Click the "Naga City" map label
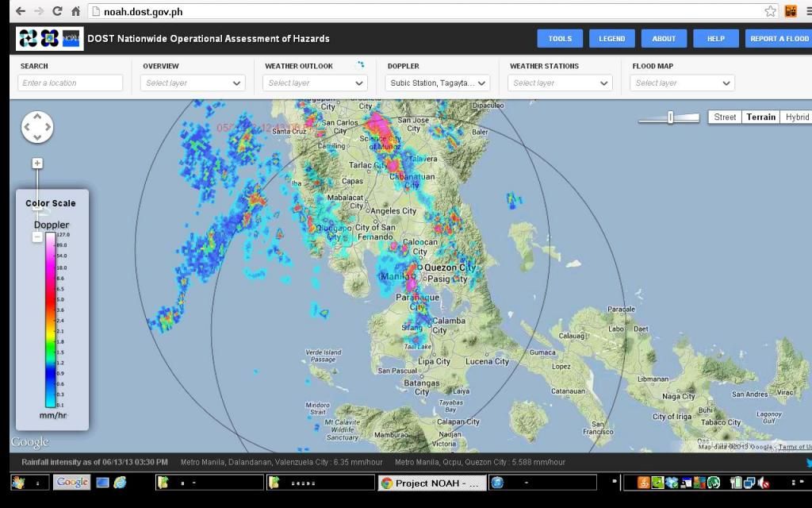This screenshot has width=812, height=508. point(679,397)
